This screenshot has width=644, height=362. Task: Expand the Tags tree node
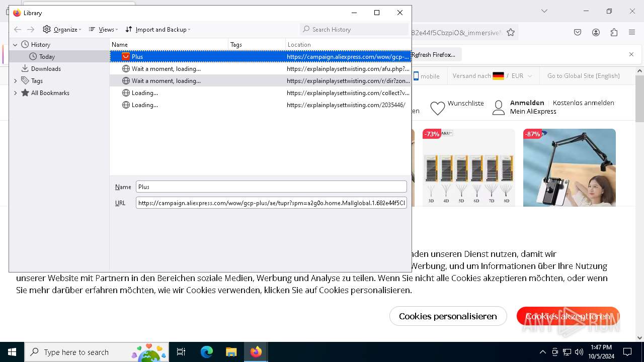[15, 81]
